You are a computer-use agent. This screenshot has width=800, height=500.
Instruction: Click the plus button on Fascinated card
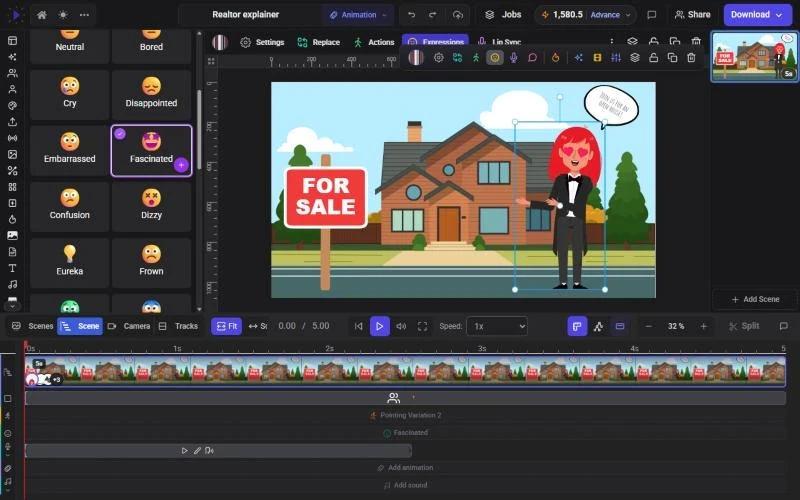click(181, 165)
